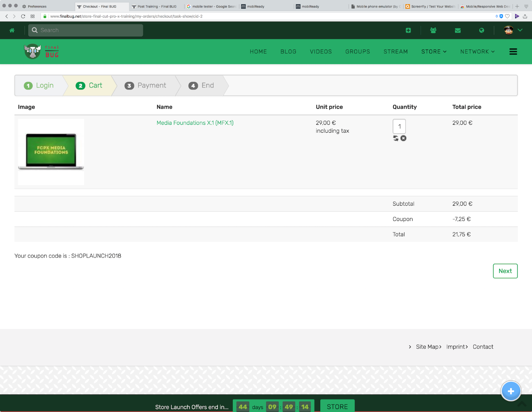Go to step 4 End
The height and width of the screenshot is (412, 532).
(x=202, y=85)
